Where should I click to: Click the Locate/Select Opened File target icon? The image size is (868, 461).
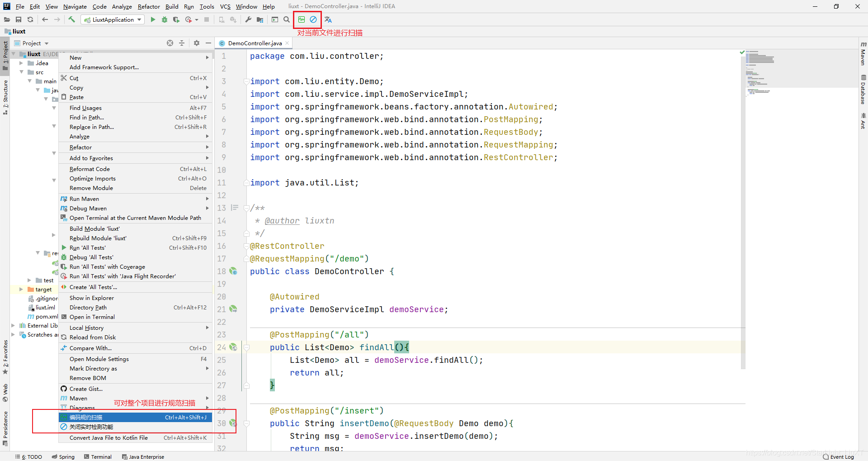pos(170,43)
